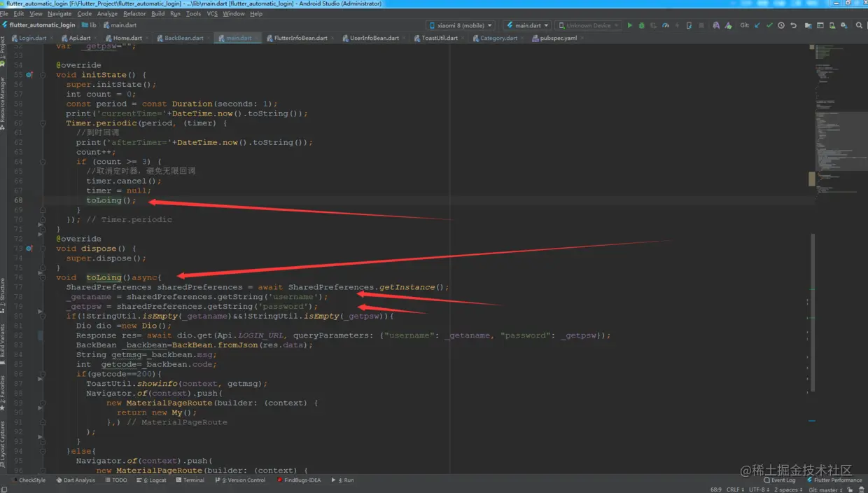Viewport: 868px width, 493px height.
Task: Click the Attach debugger to process icon
Action: pos(689,25)
